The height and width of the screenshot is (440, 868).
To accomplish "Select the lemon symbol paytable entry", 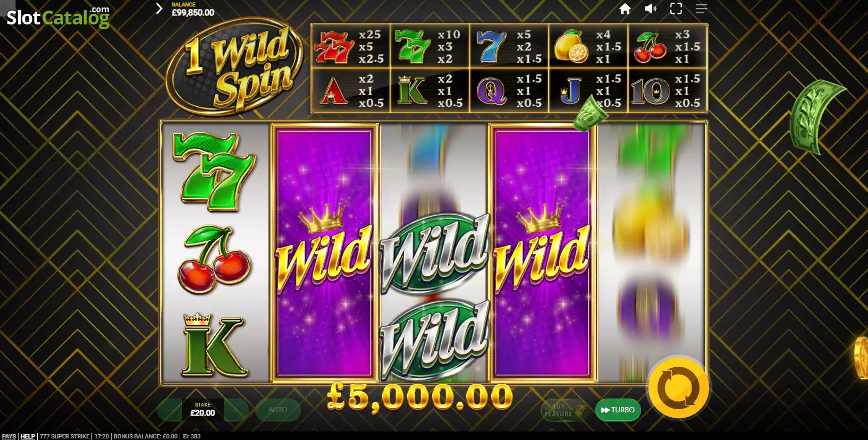I will tap(588, 46).
